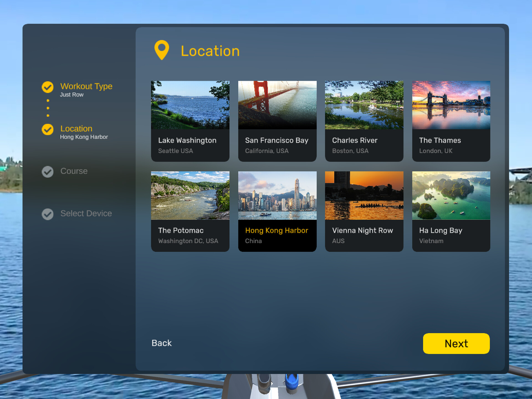This screenshot has height=399, width=532.
Task: Click the Select Device checkmark icon
Action: 48,214
